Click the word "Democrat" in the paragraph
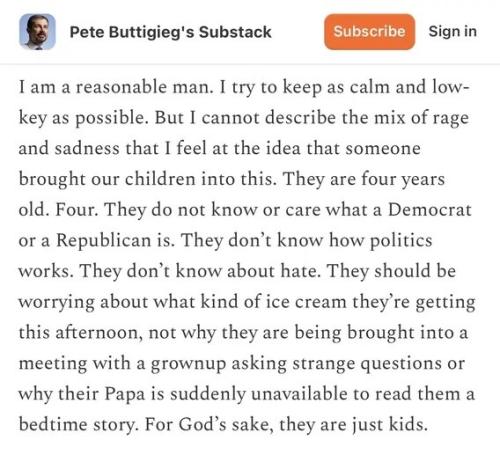The height and width of the screenshot is (455, 500). pyautogui.click(x=430, y=210)
